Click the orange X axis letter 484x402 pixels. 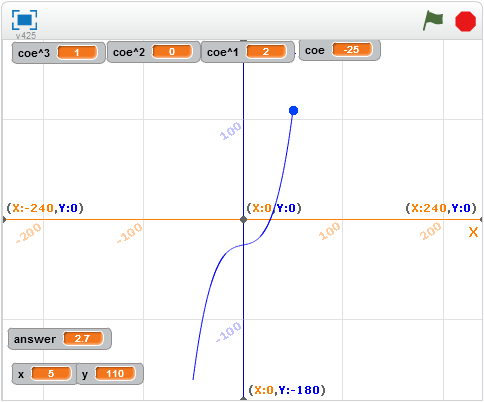(473, 232)
